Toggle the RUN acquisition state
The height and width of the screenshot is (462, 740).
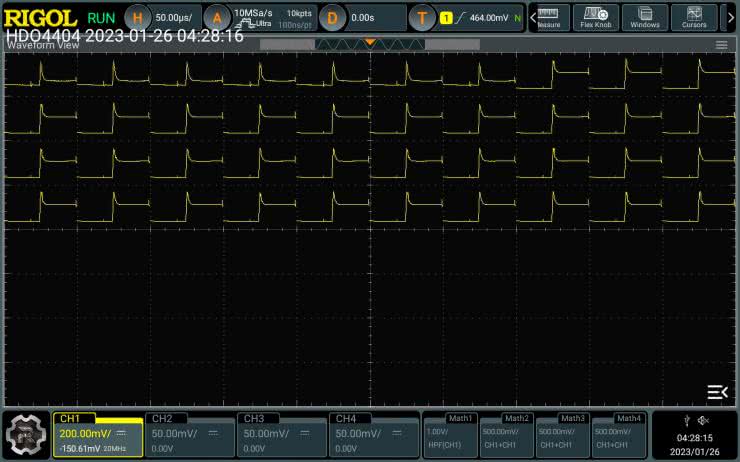tap(101, 17)
